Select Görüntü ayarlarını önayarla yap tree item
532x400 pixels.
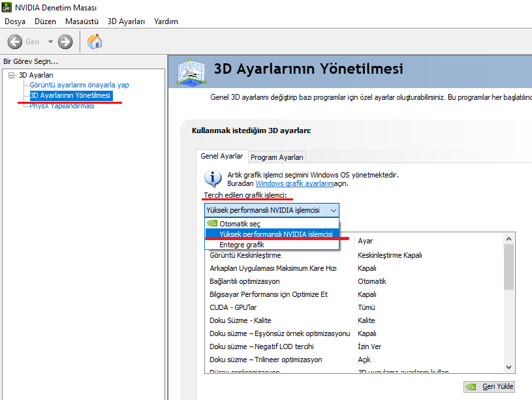coord(79,85)
